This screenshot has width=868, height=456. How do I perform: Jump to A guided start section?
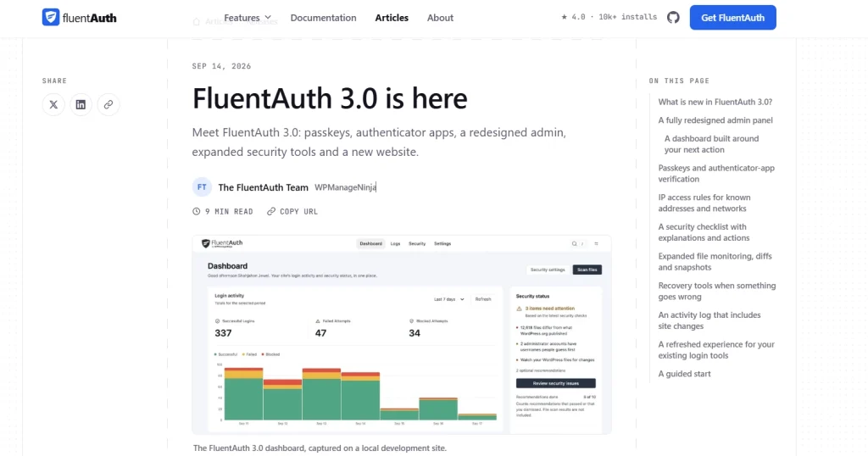[x=684, y=374]
